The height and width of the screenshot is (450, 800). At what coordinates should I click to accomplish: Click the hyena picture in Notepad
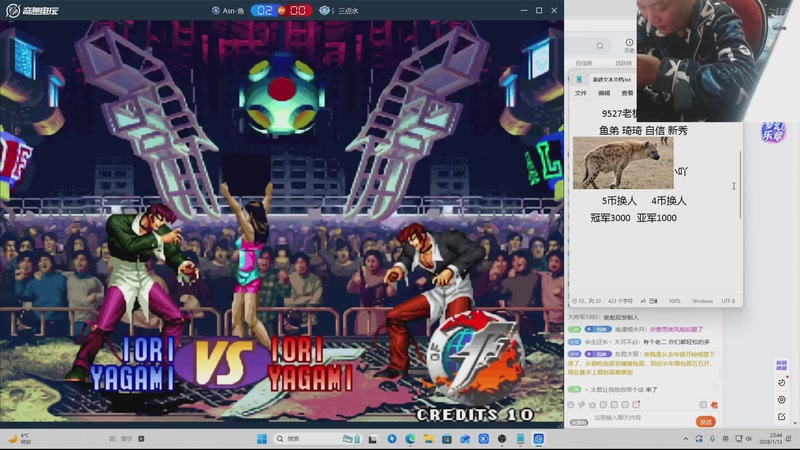[623, 163]
